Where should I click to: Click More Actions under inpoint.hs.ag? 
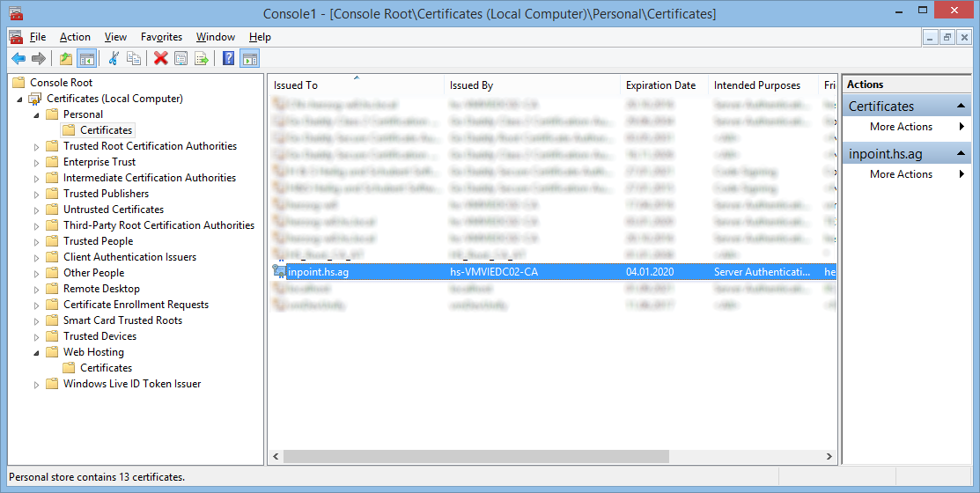coord(901,174)
